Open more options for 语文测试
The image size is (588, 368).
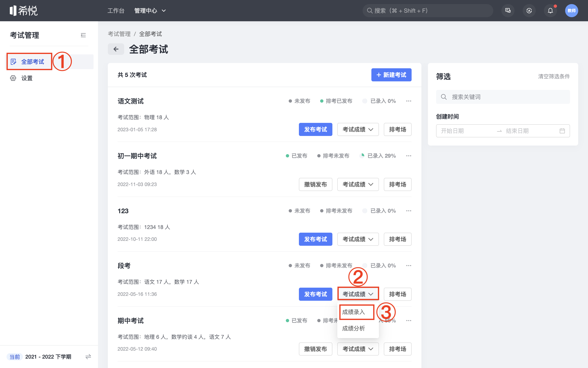point(409,101)
